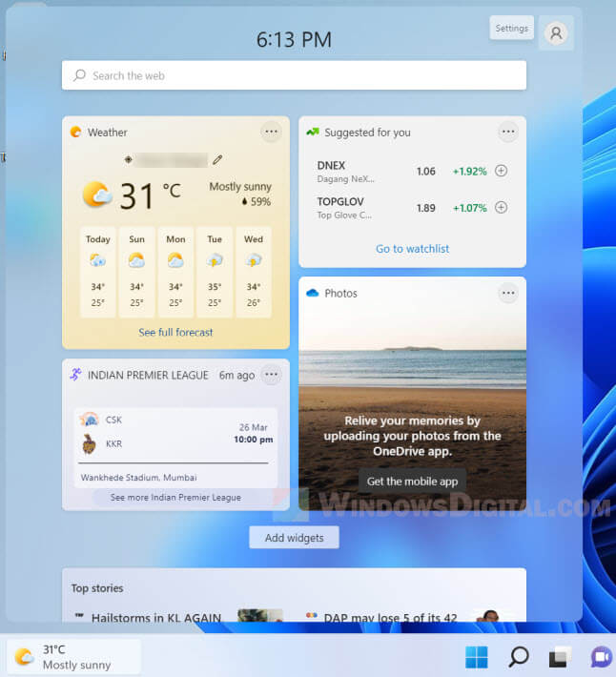Click the Hailstorms story thumbnail image
616x677 pixels.
pos(260,615)
